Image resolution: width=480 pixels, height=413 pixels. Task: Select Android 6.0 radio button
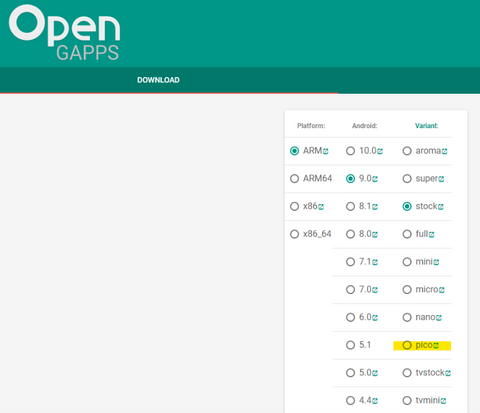click(x=350, y=317)
